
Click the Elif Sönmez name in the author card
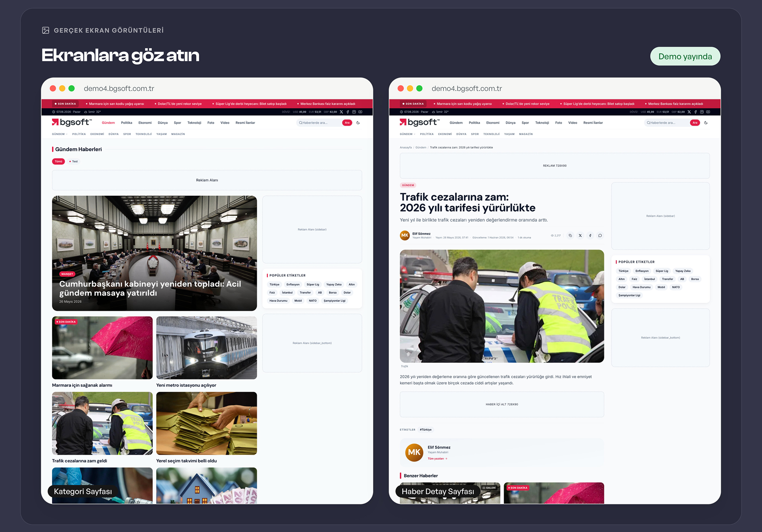coord(439,447)
